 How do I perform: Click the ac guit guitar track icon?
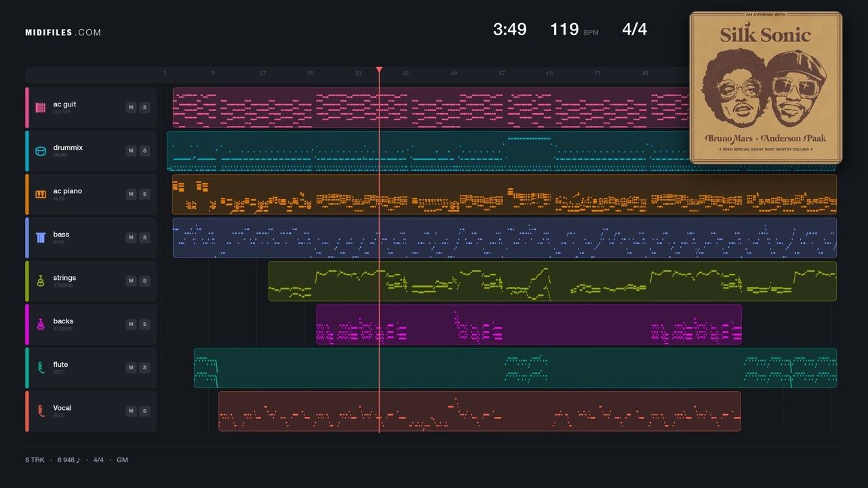click(x=41, y=107)
